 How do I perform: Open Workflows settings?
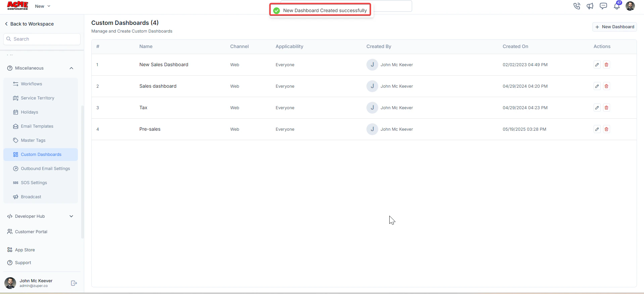[41, 84]
